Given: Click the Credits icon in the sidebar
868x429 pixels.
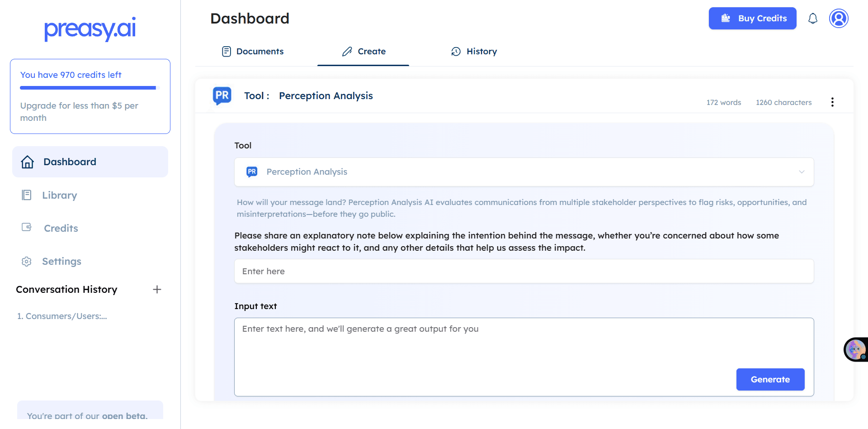Looking at the screenshot, I should [27, 228].
